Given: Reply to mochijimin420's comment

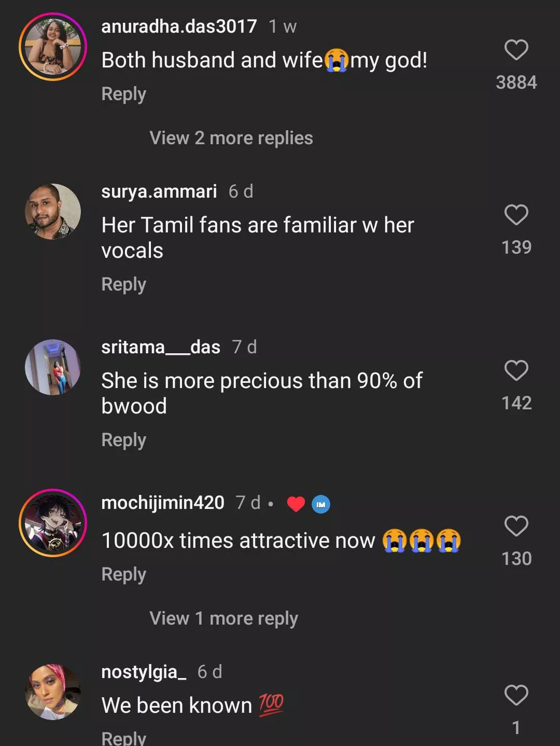Looking at the screenshot, I should point(124,574).
